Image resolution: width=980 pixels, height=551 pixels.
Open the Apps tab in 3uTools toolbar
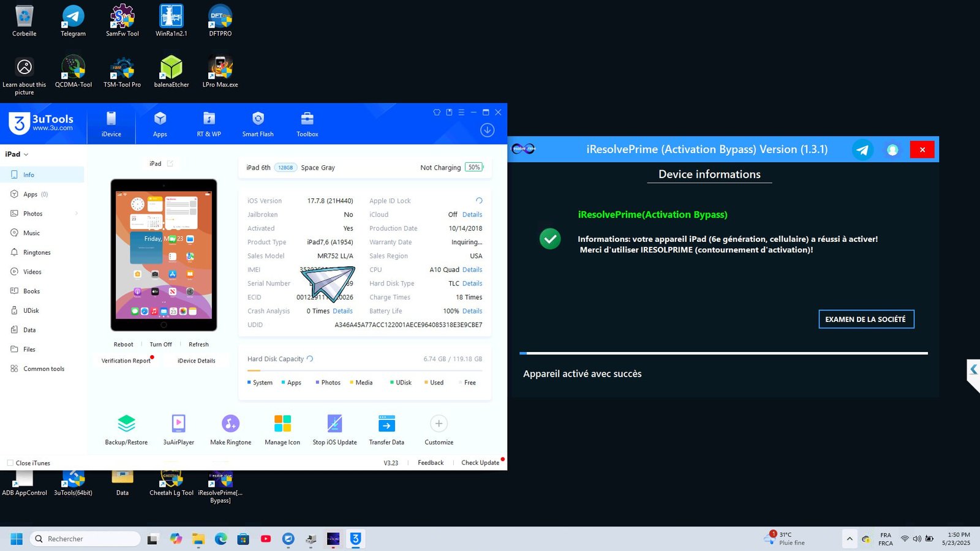[160, 124]
